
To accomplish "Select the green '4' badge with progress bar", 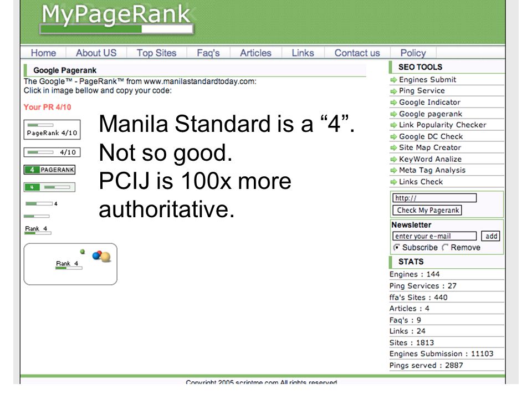I will [49, 187].
